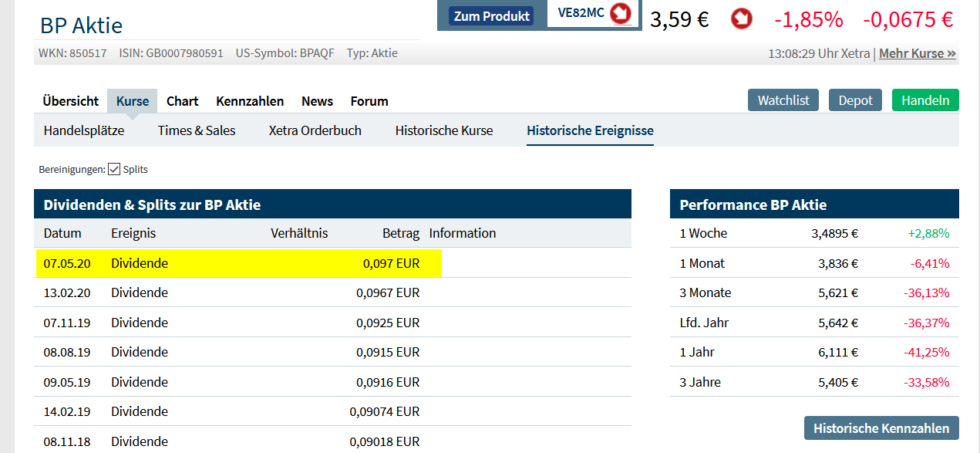
Task: Click the 3 Jahre performance label
Action: click(700, 382)
